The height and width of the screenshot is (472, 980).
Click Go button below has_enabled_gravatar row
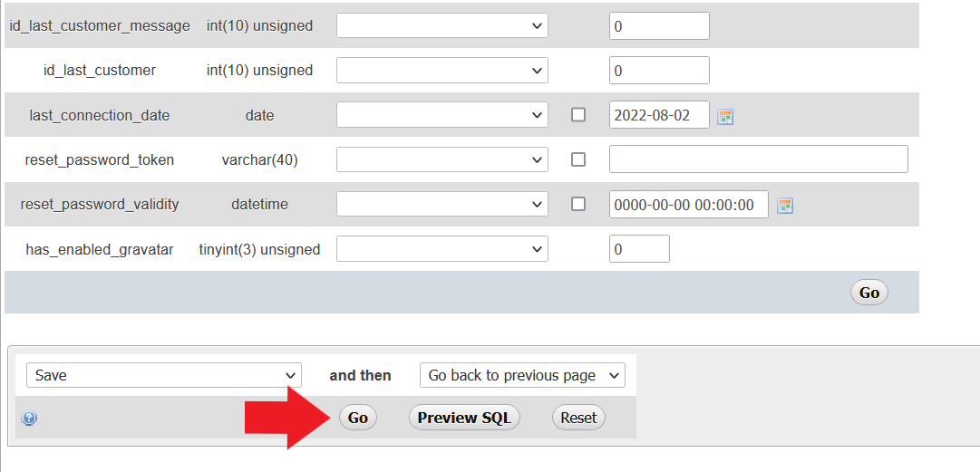[x=869, y=293]
